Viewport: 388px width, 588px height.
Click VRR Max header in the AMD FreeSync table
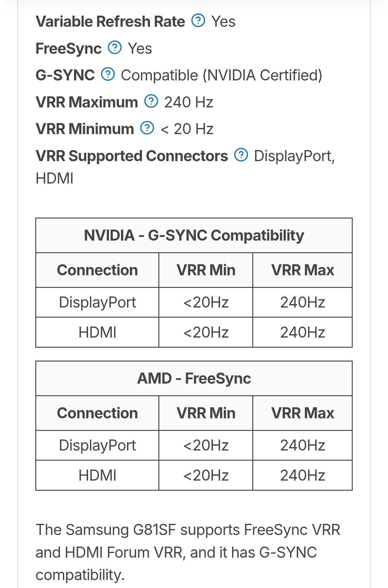click(302, 413)
